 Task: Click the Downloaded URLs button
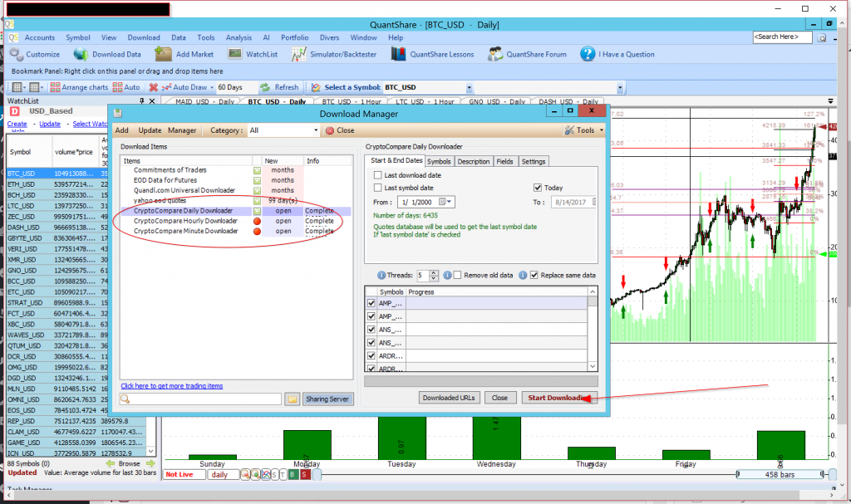point(449,398)
